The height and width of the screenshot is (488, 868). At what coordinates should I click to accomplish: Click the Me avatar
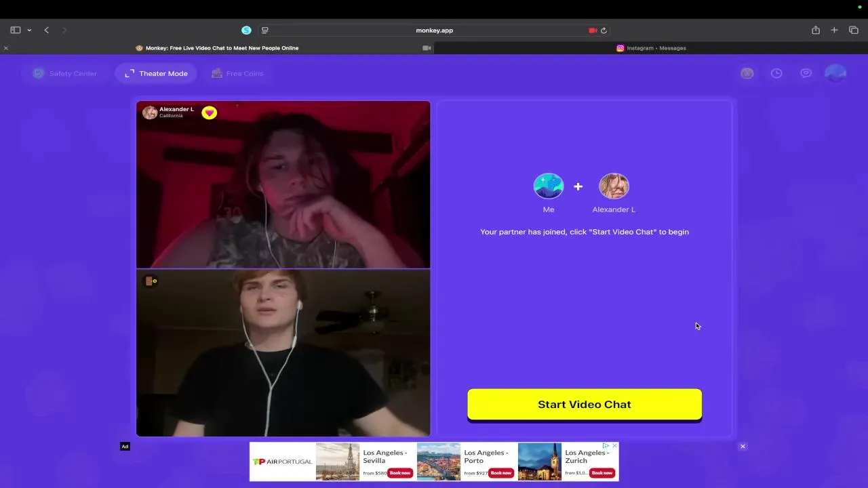549,186
